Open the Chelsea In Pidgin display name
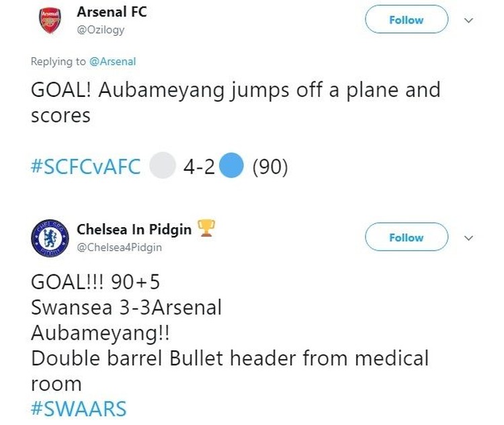This screenshot has height=425, width=504. coord(134,229)
